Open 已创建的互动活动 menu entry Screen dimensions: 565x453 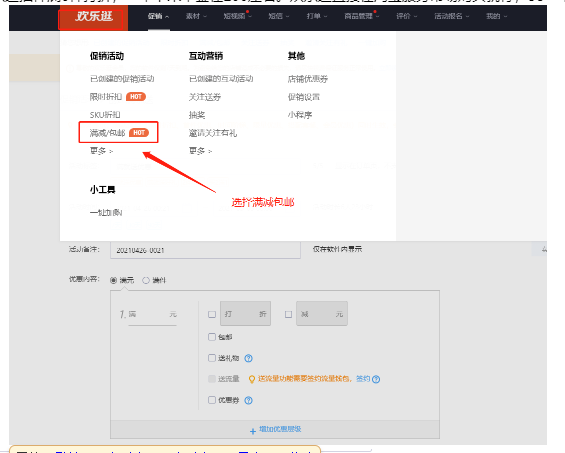(x=221, y=79)
